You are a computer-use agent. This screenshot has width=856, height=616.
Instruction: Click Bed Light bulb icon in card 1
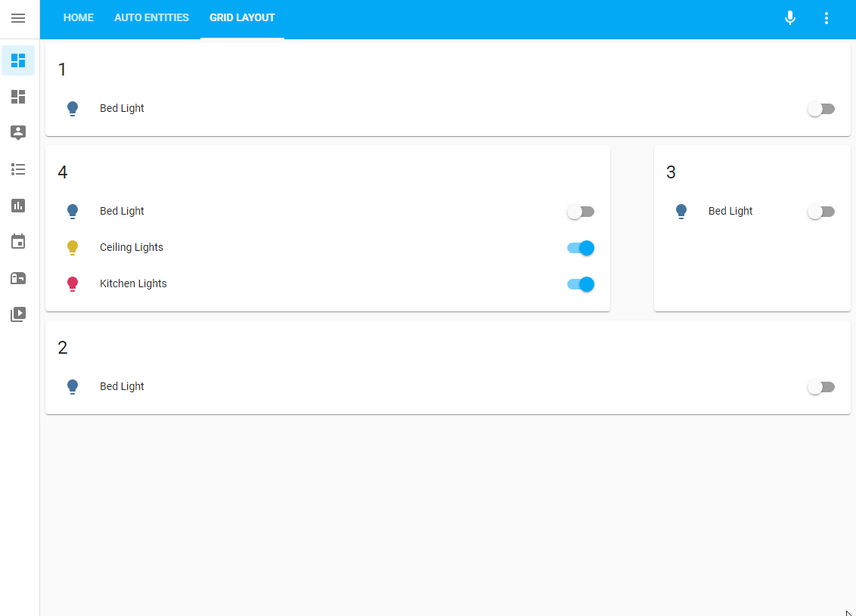coord(73,109)
